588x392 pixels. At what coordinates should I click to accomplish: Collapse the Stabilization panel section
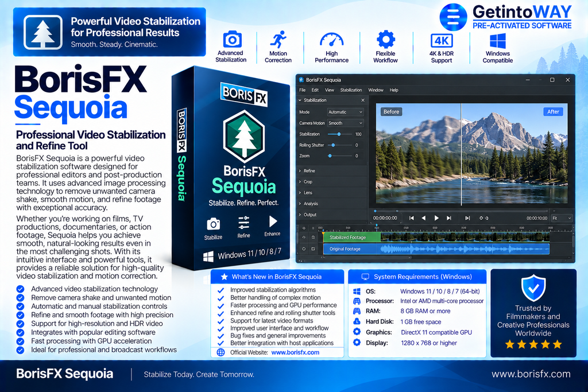pos(300,100)
